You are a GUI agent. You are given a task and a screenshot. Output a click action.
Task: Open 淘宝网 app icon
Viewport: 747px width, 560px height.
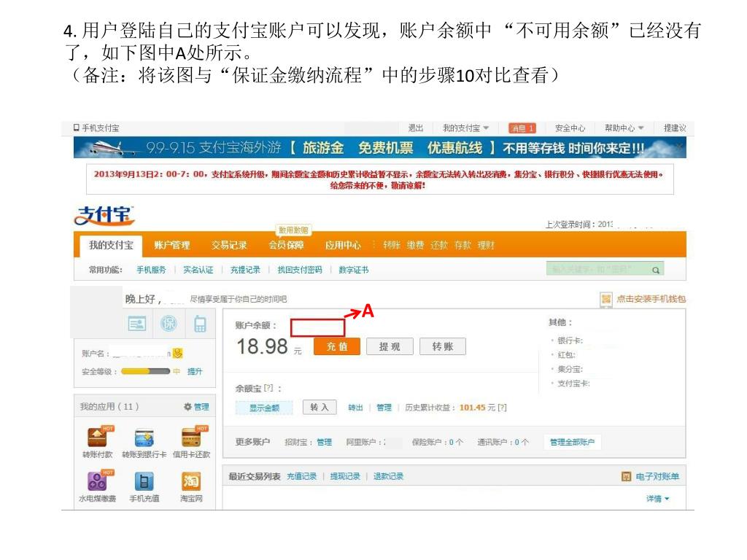pos(191,481)
